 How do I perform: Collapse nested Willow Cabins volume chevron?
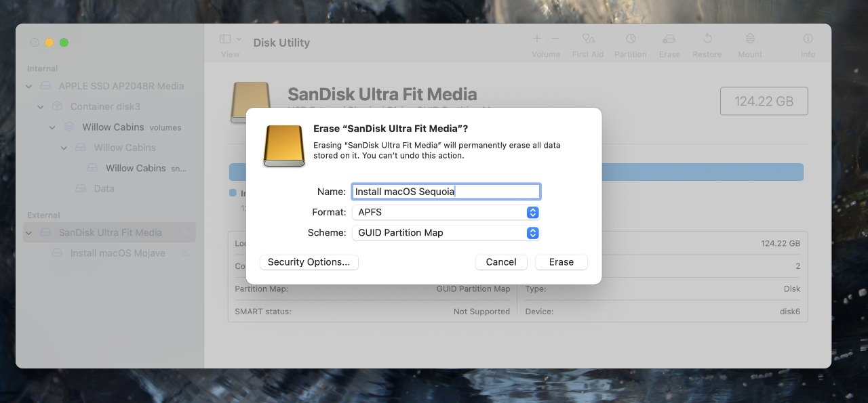[64, 148]
